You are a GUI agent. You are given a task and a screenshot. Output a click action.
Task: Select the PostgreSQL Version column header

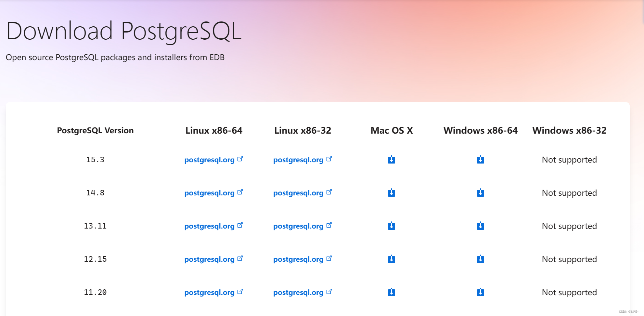click(x=95, y=130)
